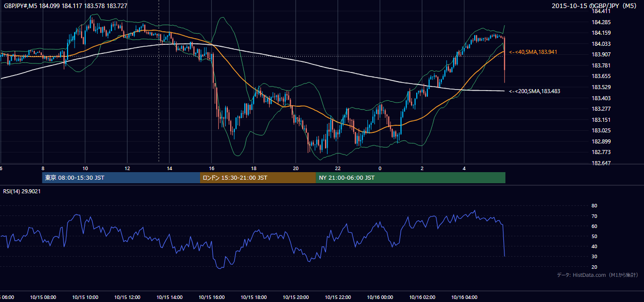This screenshot has width=644, height=302.
Task: Click hour tick 22 under price chart
Action: [338, 168]
